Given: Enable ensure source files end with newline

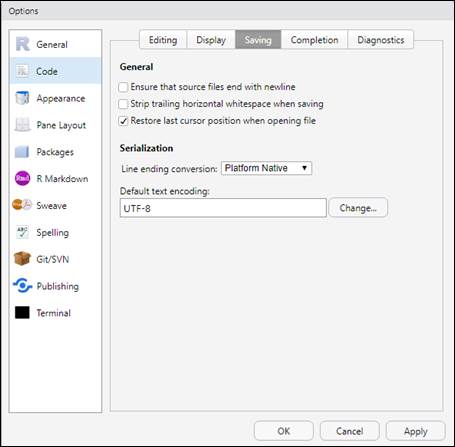Looking at the screenshot, I should (x=123, y=87).
